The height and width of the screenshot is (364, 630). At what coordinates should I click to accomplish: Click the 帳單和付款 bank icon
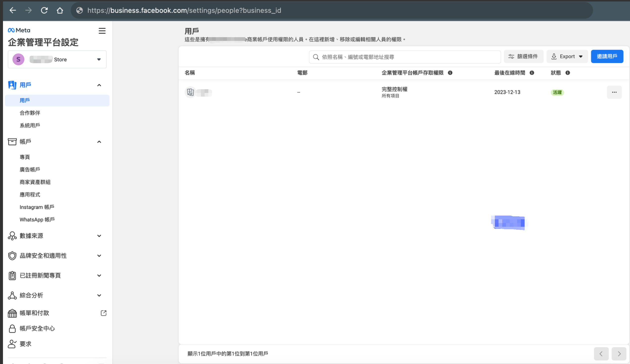(12, 313)
